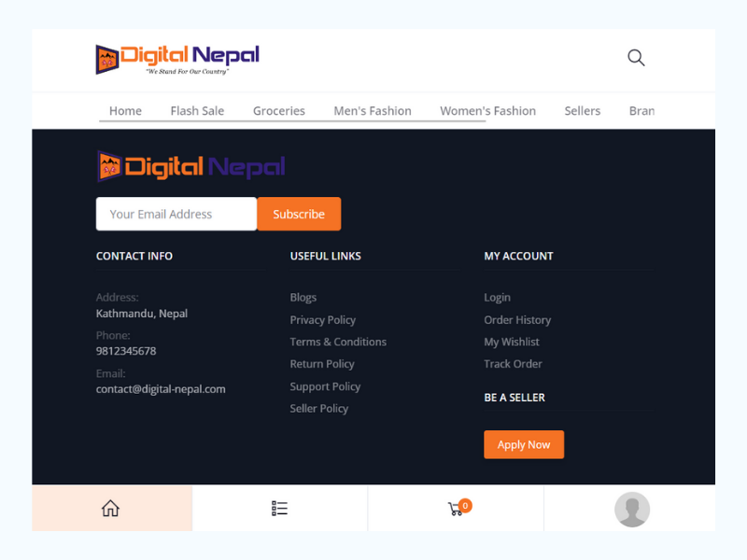The height and width of the screenshot is (560, 747).
Task: Click the Apply Now button
Action: (x=524, y=445)
